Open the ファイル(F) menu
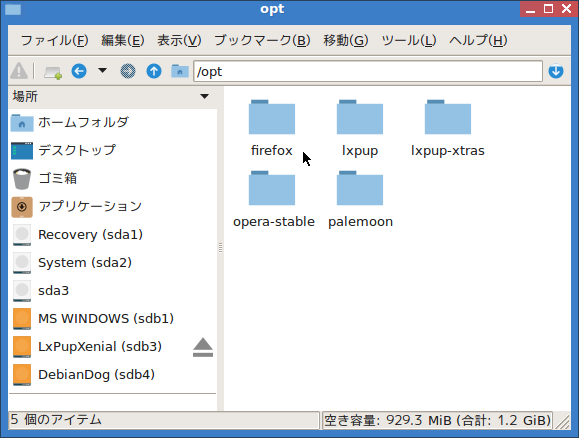This screenshot has width=579, height=438. tap(54, 40)
